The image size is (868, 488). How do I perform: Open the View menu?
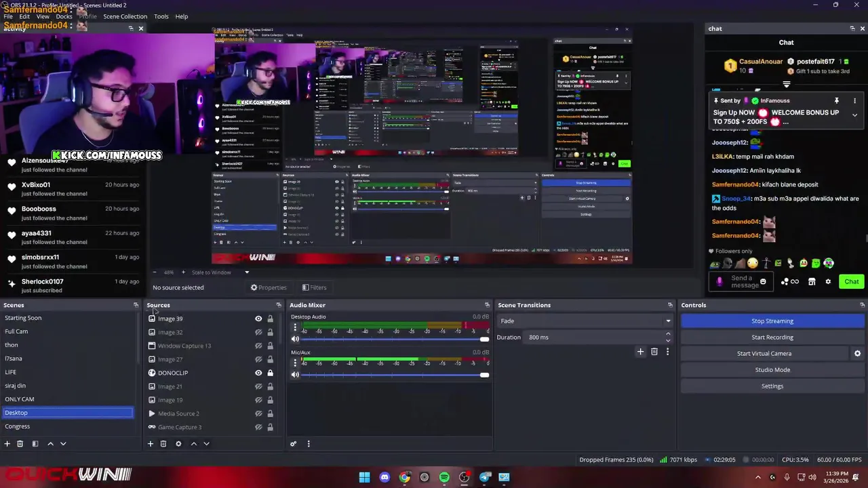click(42, 16)
